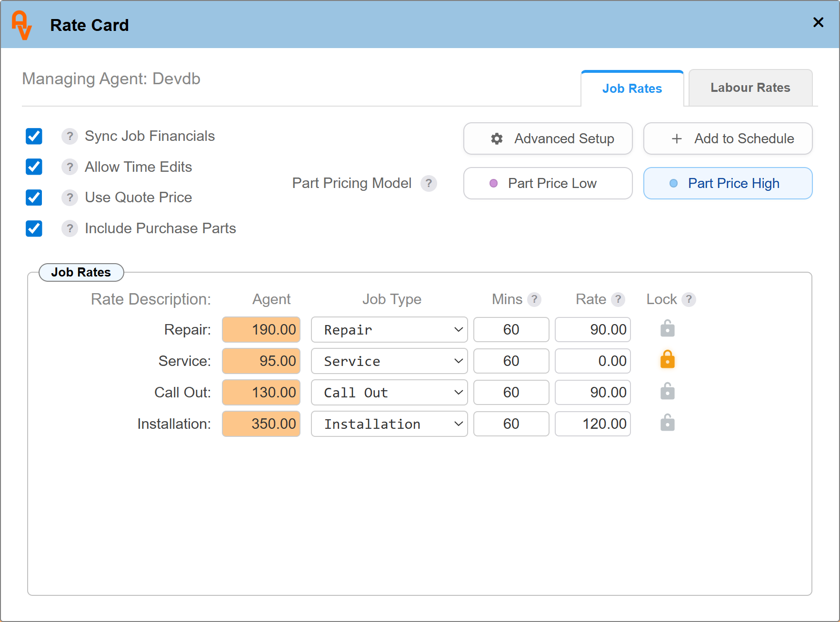
Task: Lock the Installation row rate
Action: 667,423
